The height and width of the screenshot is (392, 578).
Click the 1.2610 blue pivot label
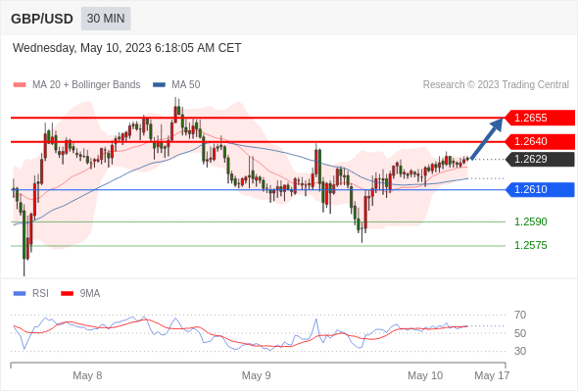[540, 189]
